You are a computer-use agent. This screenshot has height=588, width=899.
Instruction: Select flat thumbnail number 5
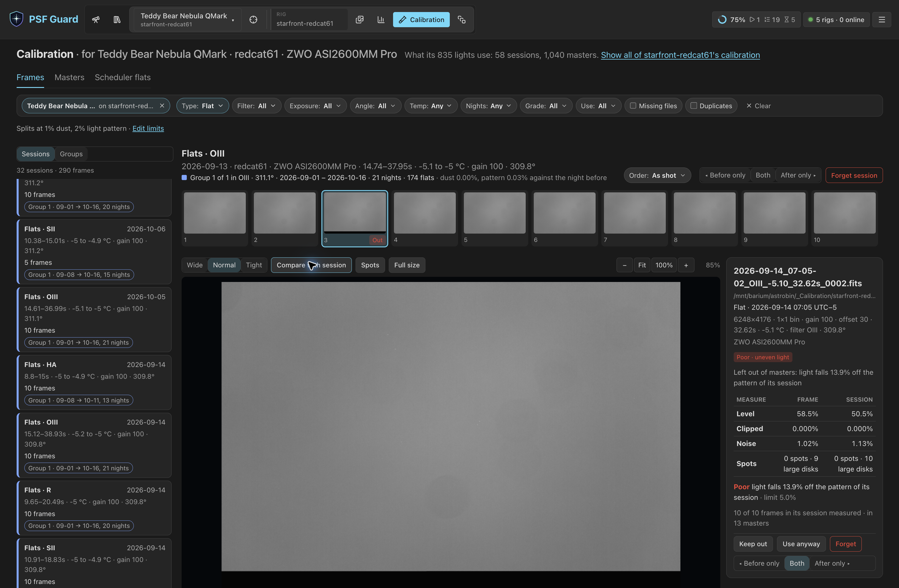pyautogui.click(x=494, y=218)
